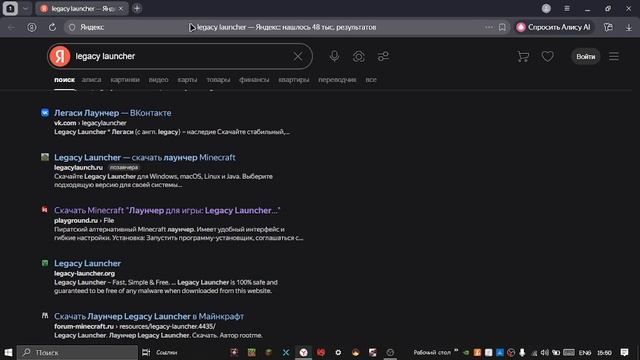Screen dimensions: 640x360
Task: Switch to the карты tab
Action: click(187, 80)
